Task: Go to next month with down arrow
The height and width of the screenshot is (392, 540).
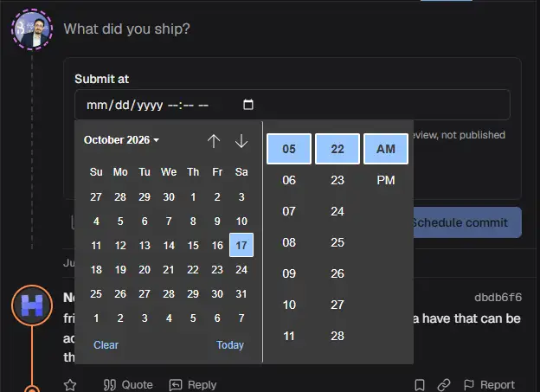Action: click(x=241, y=140)
